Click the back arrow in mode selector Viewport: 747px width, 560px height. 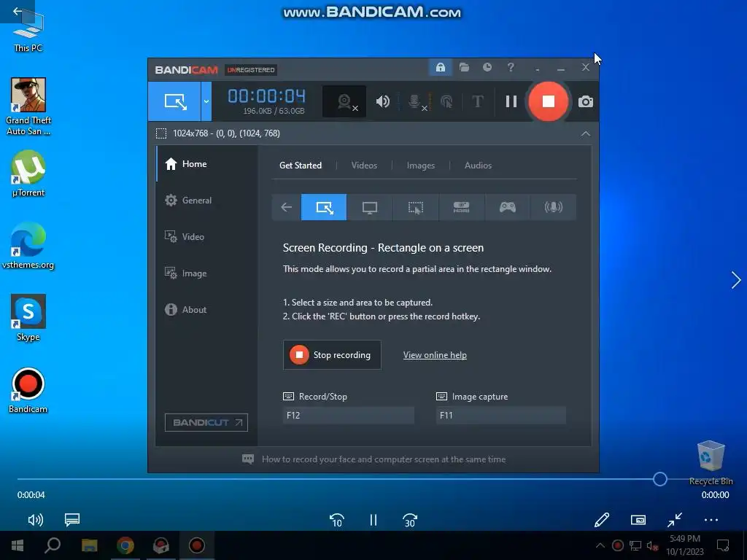point(286,207)
